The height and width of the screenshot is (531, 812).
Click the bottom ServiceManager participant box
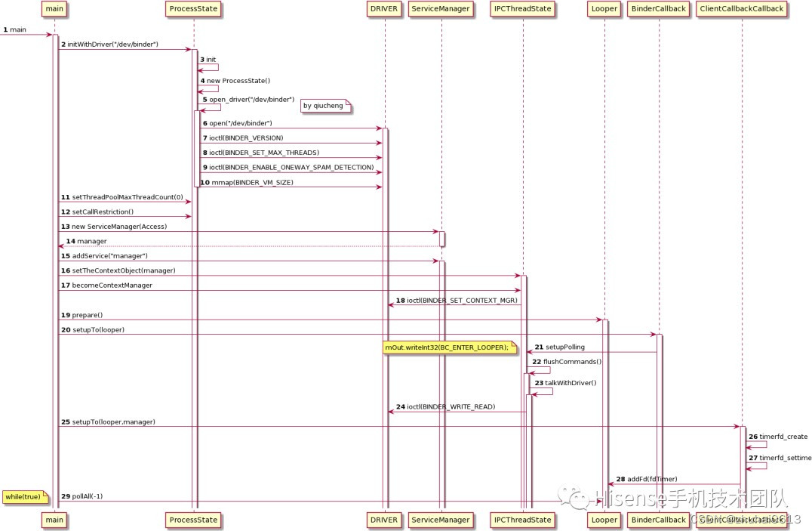tap(441, 520)
